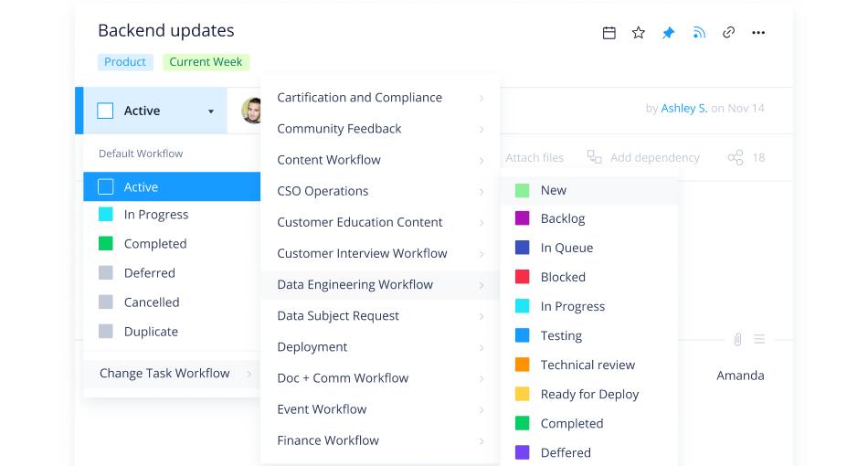Click the Add dependency icon
868x466 pixels.
coord(595,157)
